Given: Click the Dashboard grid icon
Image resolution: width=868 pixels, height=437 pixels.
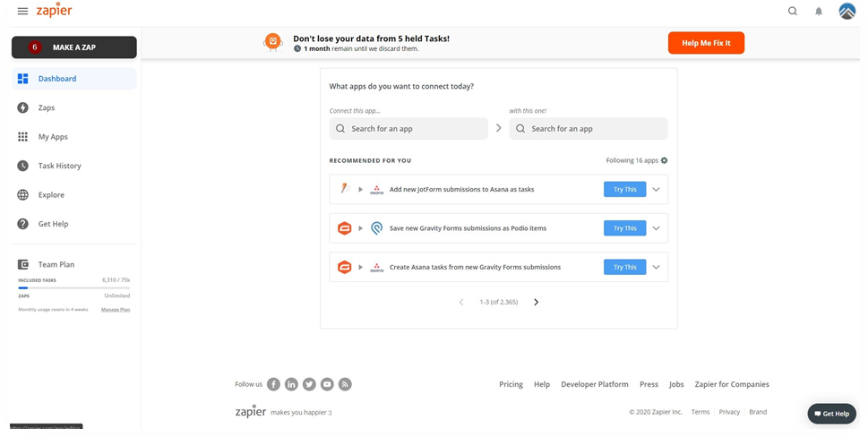Looking at the screenshot, I should click(x=22, y=79).
